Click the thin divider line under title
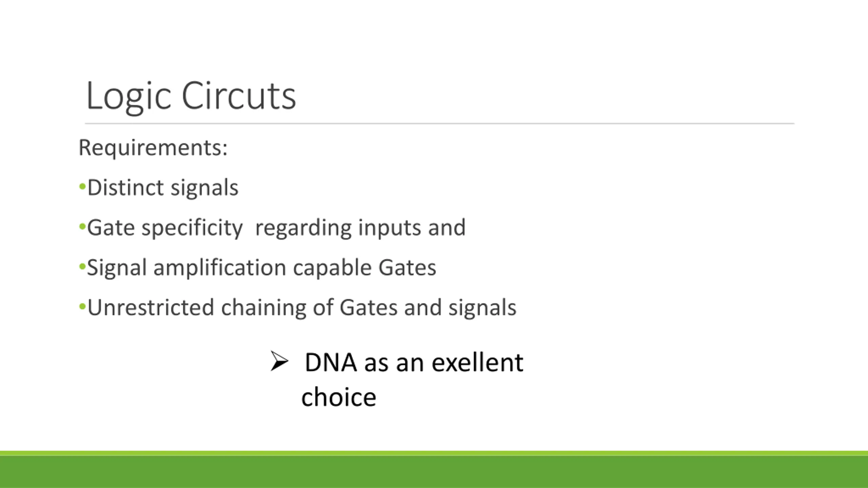This screenshot has width=868, height=488. click(x=439, y=124)
